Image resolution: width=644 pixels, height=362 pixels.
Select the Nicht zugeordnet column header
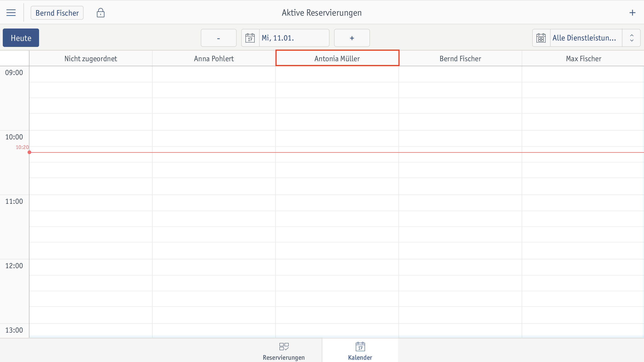point(91,59)
